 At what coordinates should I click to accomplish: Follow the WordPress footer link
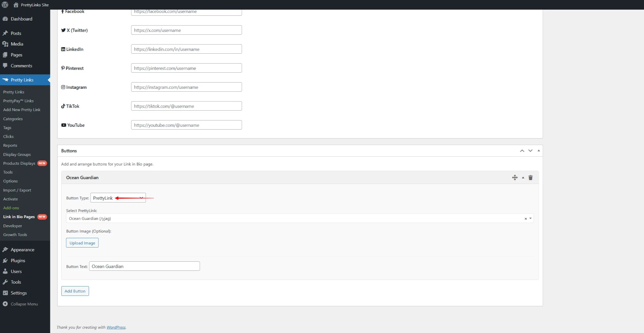click(x=116, y=327)
